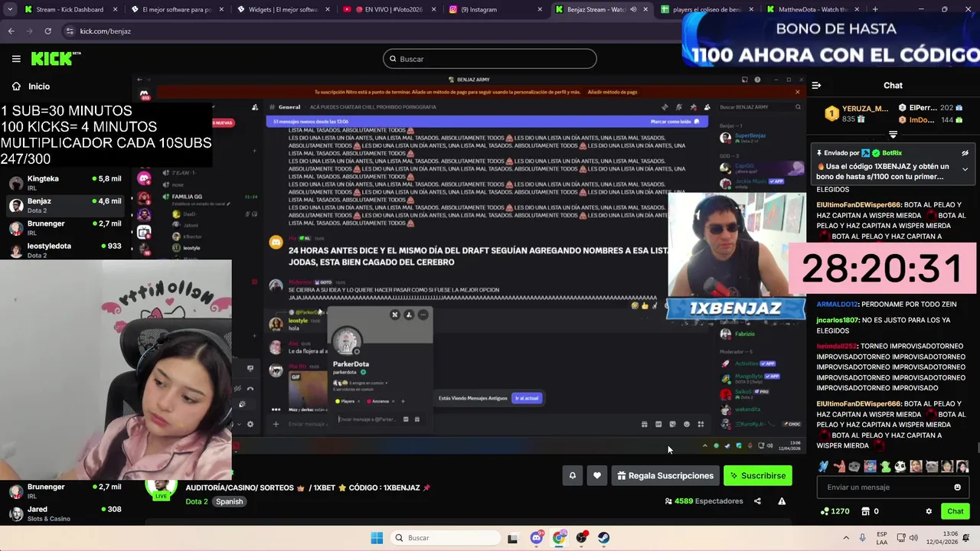Click username jncarlos1807 in chat
980x551 pixels.
[x=838, y=321]
